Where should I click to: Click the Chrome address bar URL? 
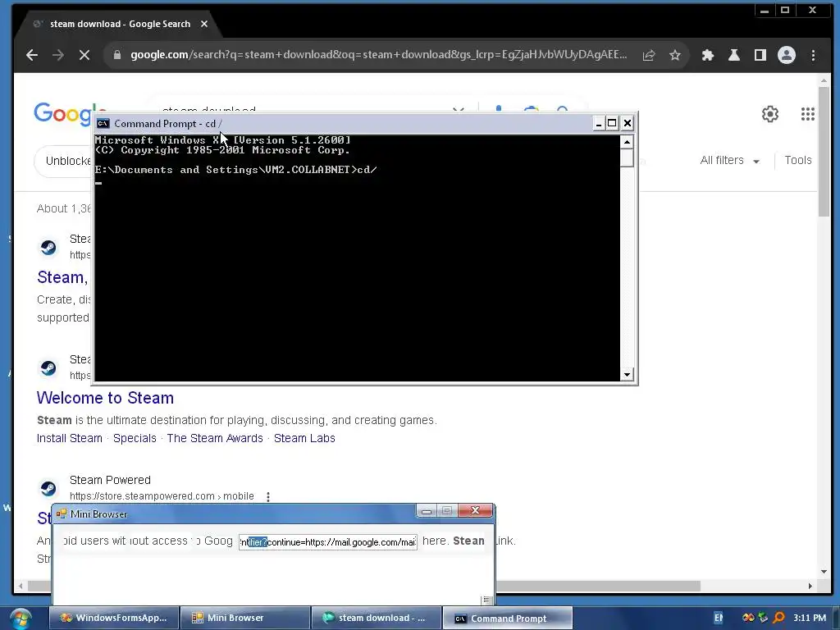pos(378,55)
